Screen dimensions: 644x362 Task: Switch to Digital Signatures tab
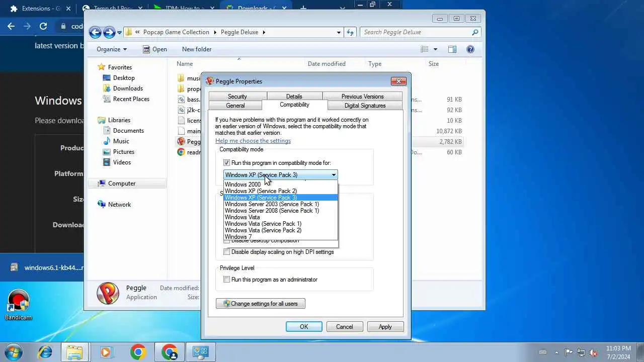[x=365, y=106]
